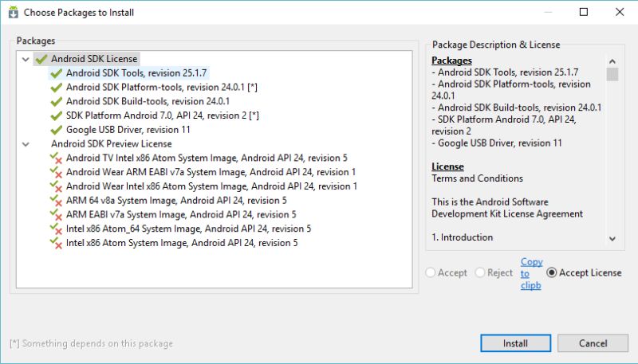Image resolution: width=638 pixels, height=364 pixels.
Task: Close the Choose Packages to Install window
Action: [620, 12]
